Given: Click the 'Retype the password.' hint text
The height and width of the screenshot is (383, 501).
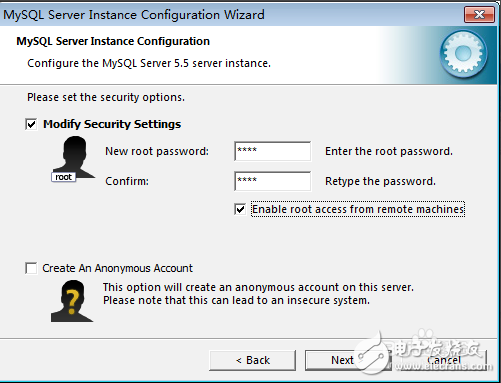Looking at the screenshot, I should click(x=380, y=181).
